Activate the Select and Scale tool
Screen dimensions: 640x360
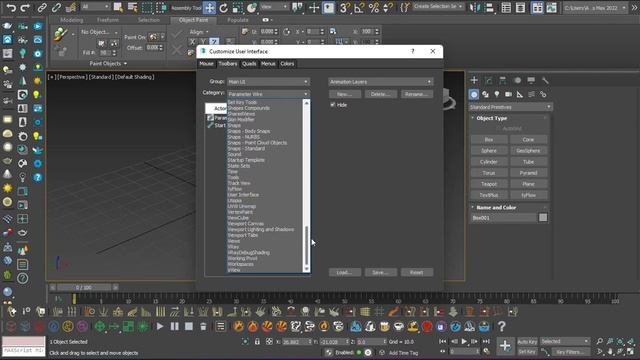point(238,7)
